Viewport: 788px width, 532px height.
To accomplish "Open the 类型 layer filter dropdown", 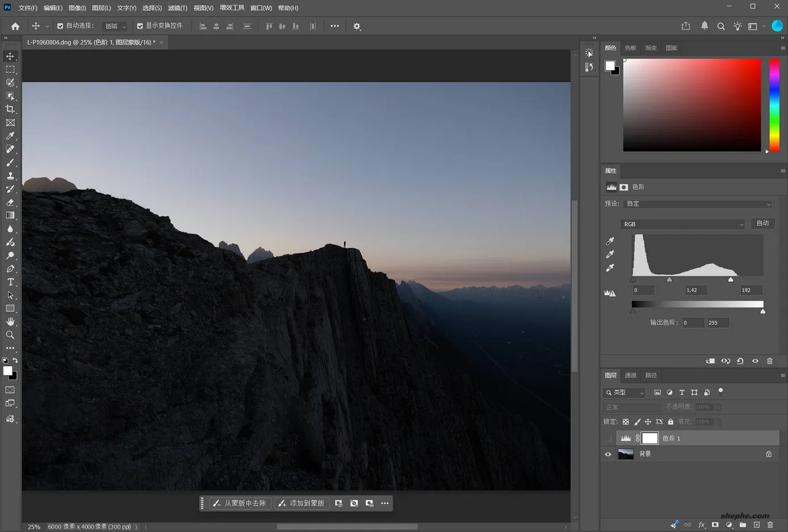I will coord(625,392).
